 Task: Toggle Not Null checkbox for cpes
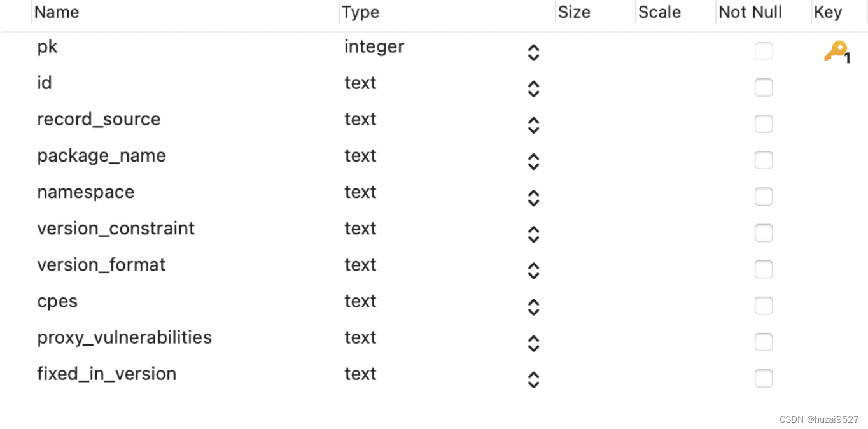click(x=764, y=306)
